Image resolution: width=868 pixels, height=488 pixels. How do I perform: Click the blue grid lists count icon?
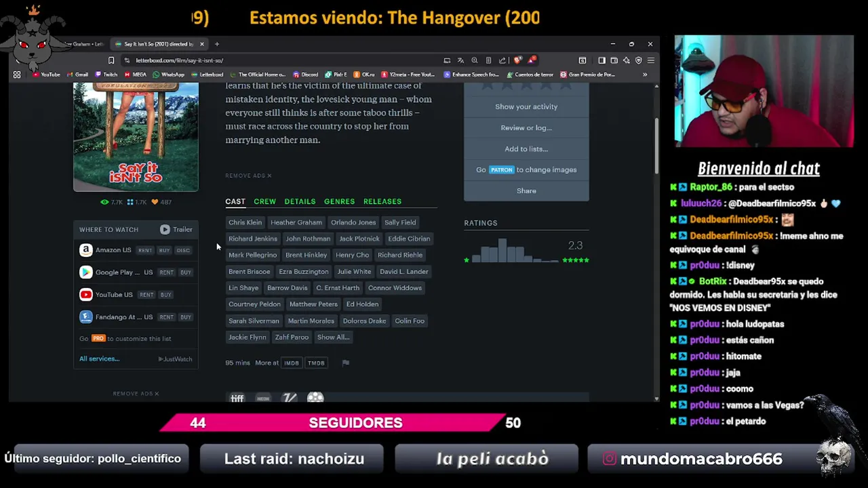pos(130,202)
